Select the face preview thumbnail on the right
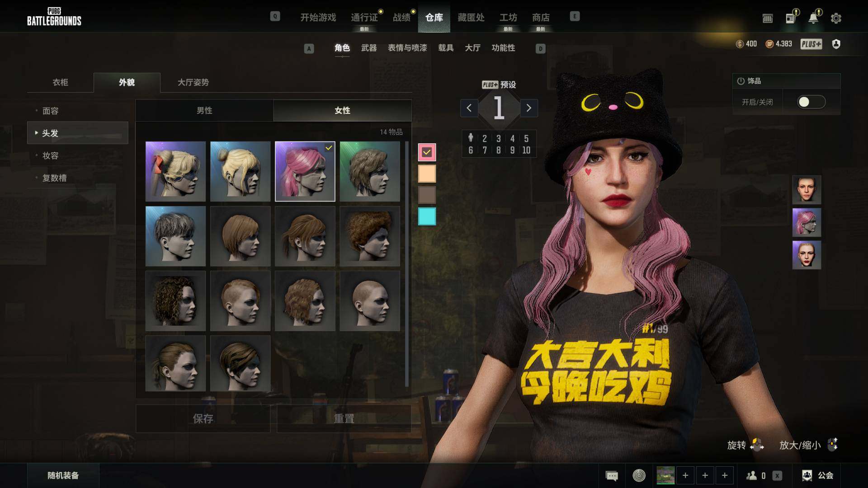The image size is (868, 488). [807, 190]
